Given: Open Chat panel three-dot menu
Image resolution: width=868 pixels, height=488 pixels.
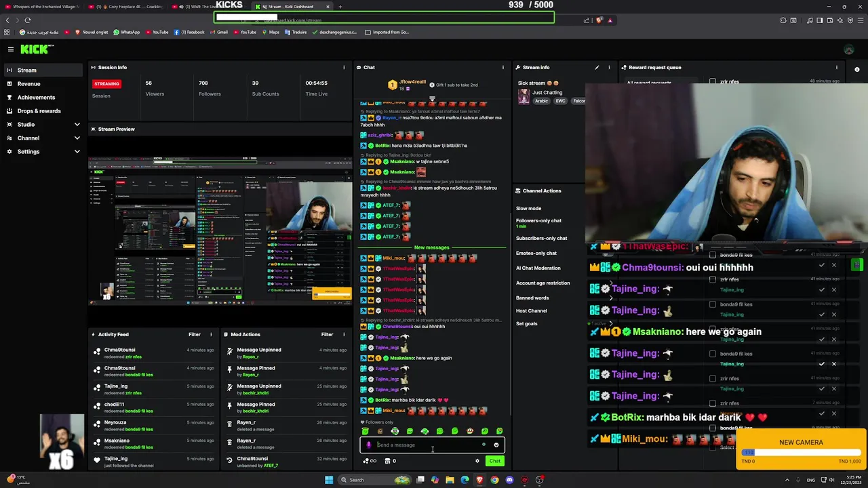Looking at the screenshot, I should click(x=502, y=67).
